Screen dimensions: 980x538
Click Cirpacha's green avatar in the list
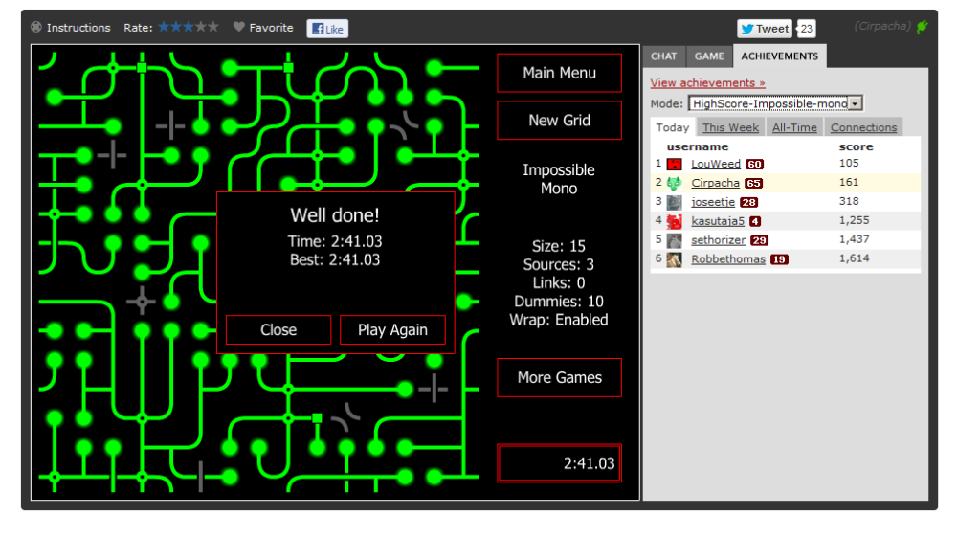(675, 183)
